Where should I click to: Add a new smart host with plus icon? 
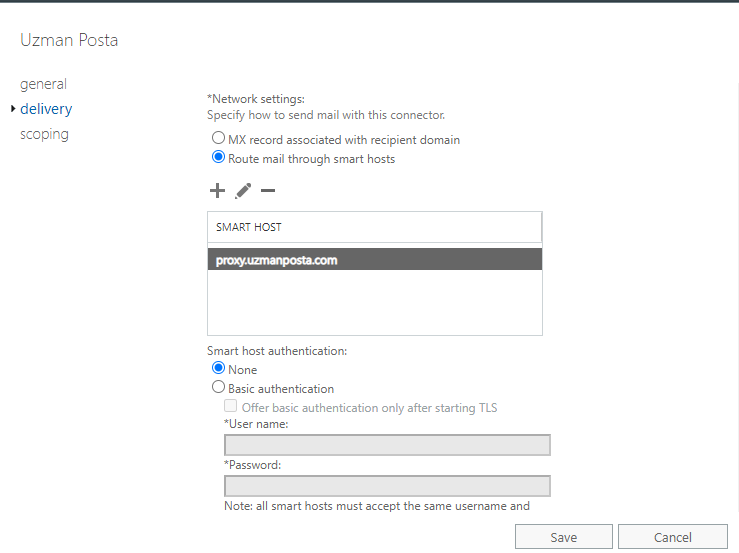point(217,191)
